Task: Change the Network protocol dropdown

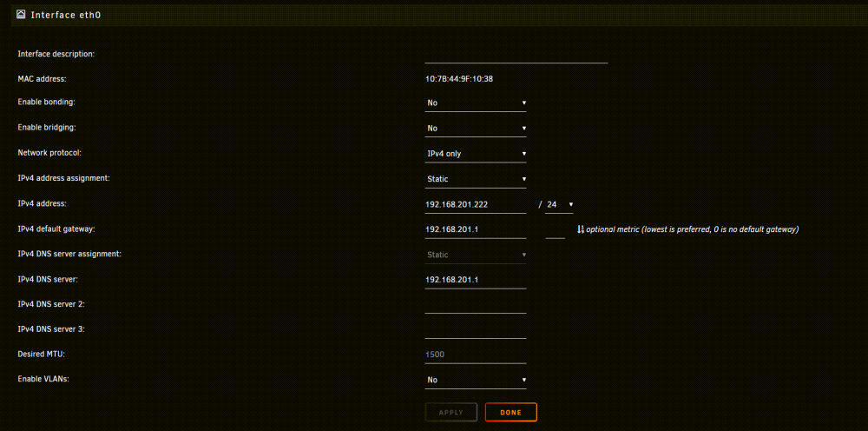Action: pyautogui.click(x=476, y=154)
